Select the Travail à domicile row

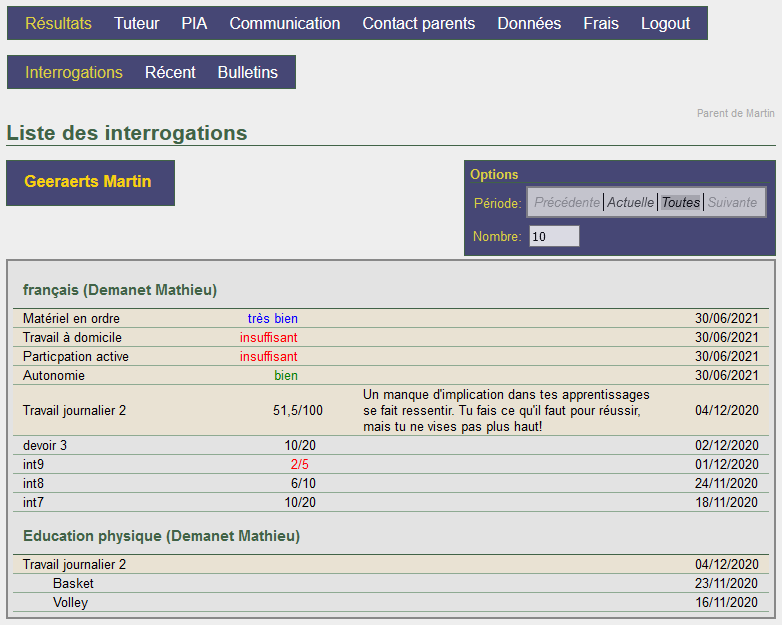[391, 337]
